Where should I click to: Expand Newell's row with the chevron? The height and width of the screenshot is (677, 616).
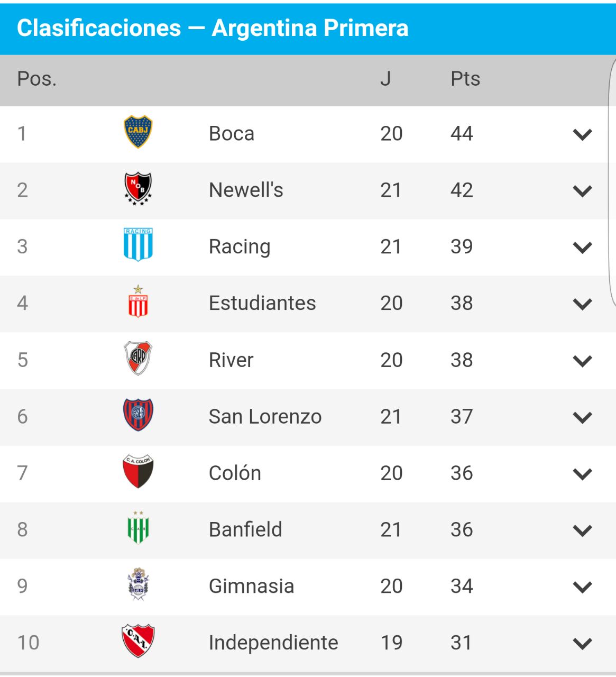tap(582, 191)
